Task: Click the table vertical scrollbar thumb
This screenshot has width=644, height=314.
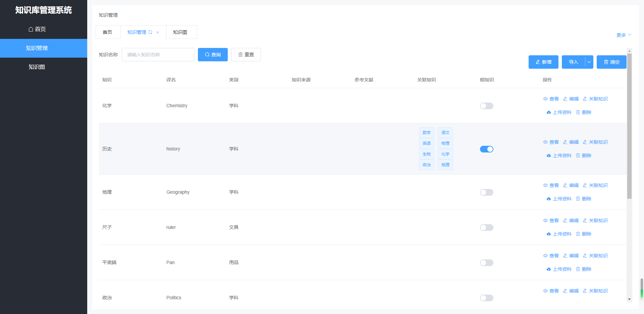Action: pyautogui.click(x=630, y=126)
